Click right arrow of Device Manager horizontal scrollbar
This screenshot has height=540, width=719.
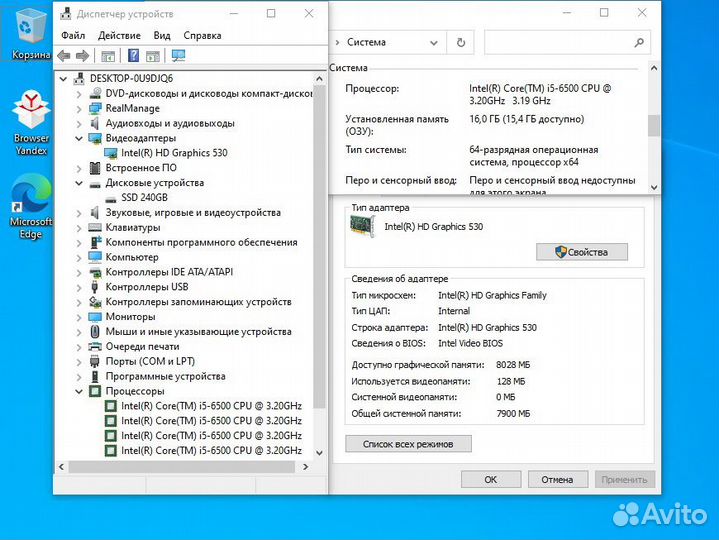[305, 467]
